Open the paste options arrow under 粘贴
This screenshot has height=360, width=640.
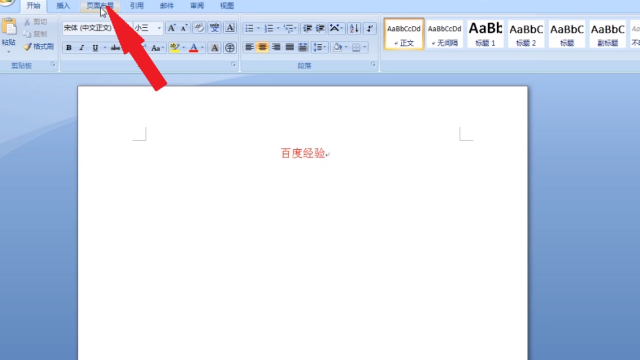click(x=9, y=52)
